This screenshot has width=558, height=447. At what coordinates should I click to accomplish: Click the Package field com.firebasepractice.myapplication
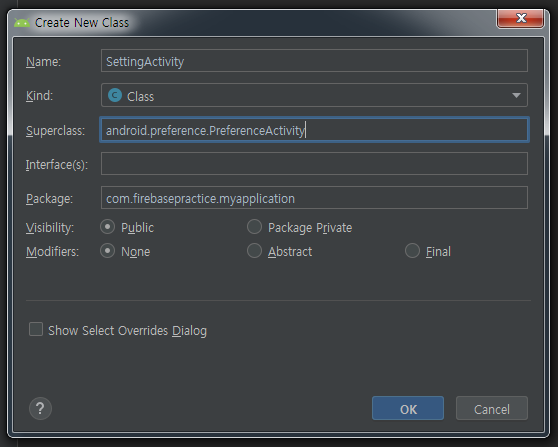pyautogui.click(x=314, y=198)
